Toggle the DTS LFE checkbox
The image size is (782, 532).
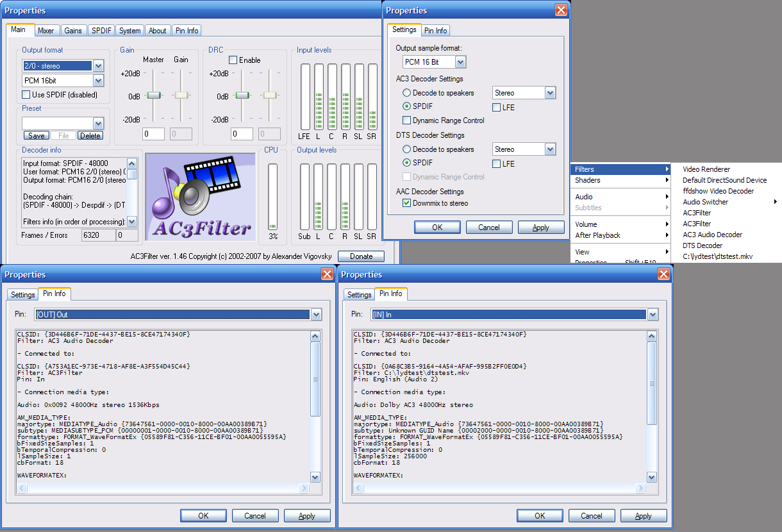(x=497, y=163)
